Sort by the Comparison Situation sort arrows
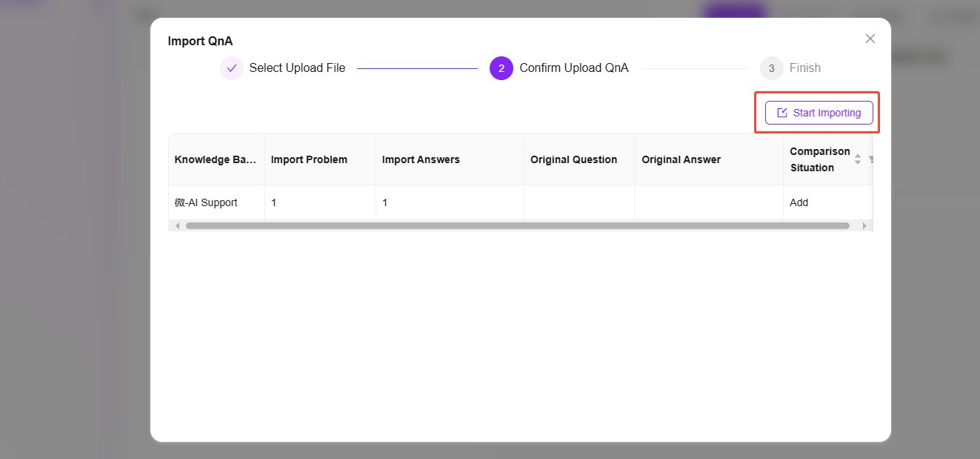This screenshot has width=980, height=459. click(858, 159)
